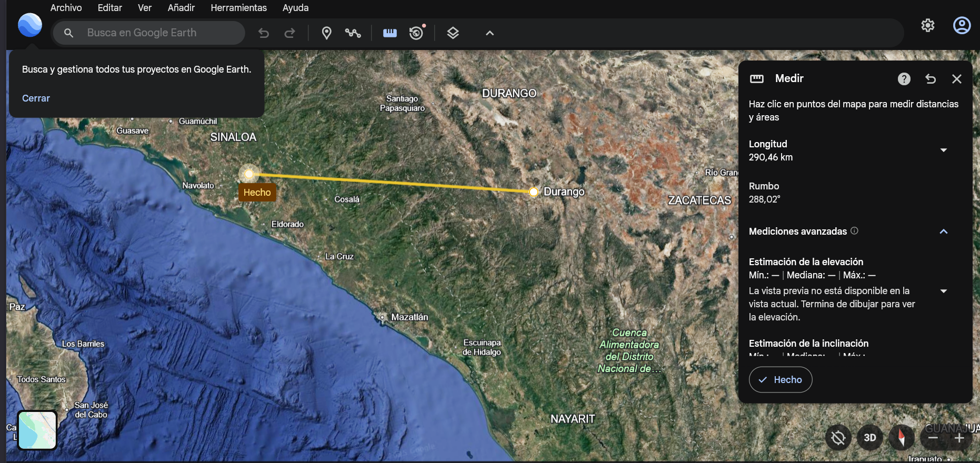
Task: Click the Escuinapa de Hidalgo label
Action: point(482,347)
